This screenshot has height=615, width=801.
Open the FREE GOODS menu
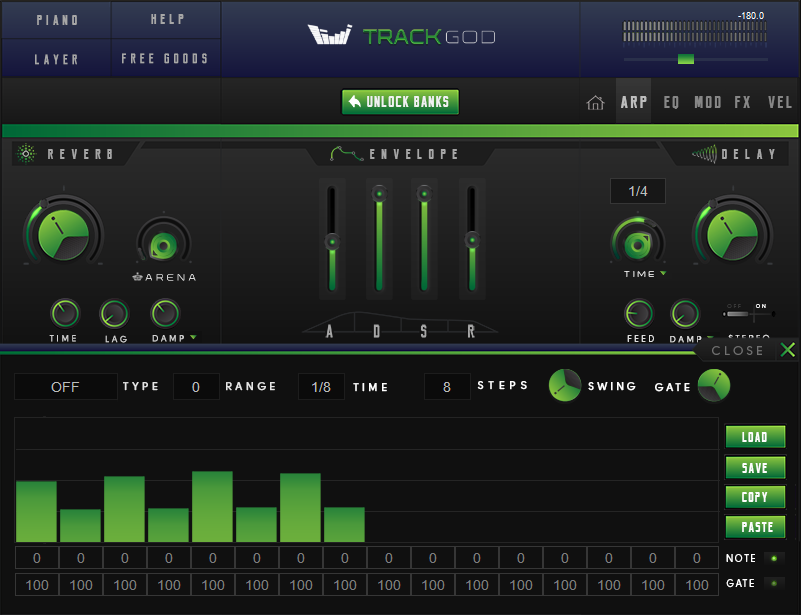[x=165, y=58]
